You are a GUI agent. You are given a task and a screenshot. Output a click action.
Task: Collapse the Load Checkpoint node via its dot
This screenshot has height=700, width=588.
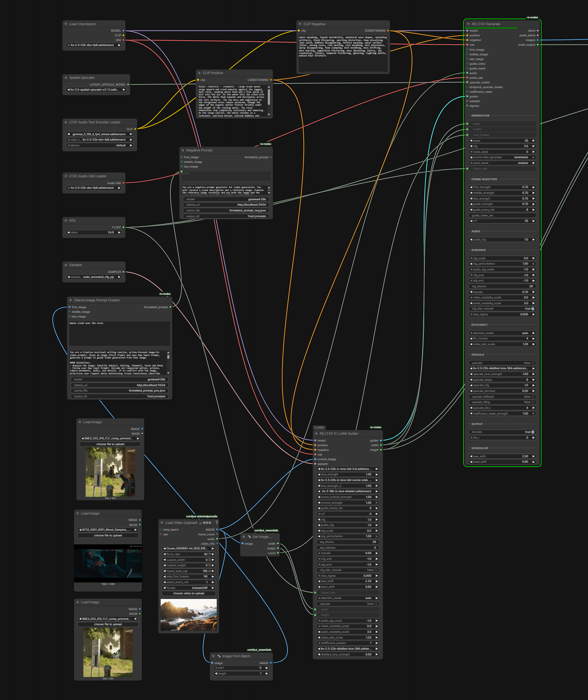coord(66,24)
